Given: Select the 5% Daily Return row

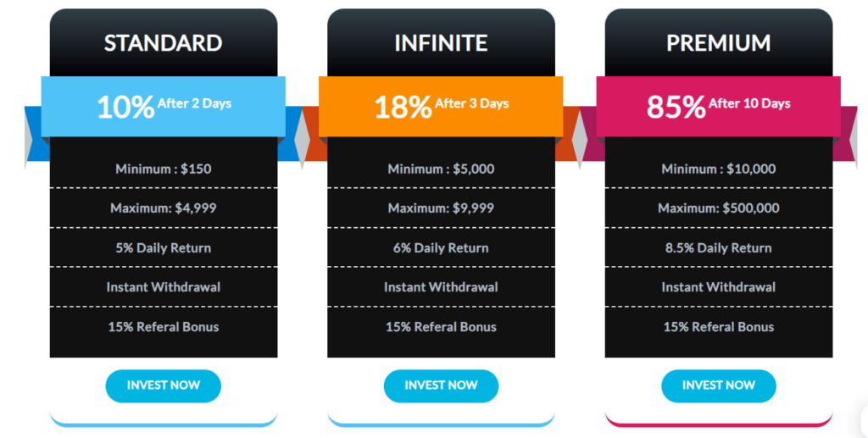Looking at the screenshot, I should click(x=164, y=248).
